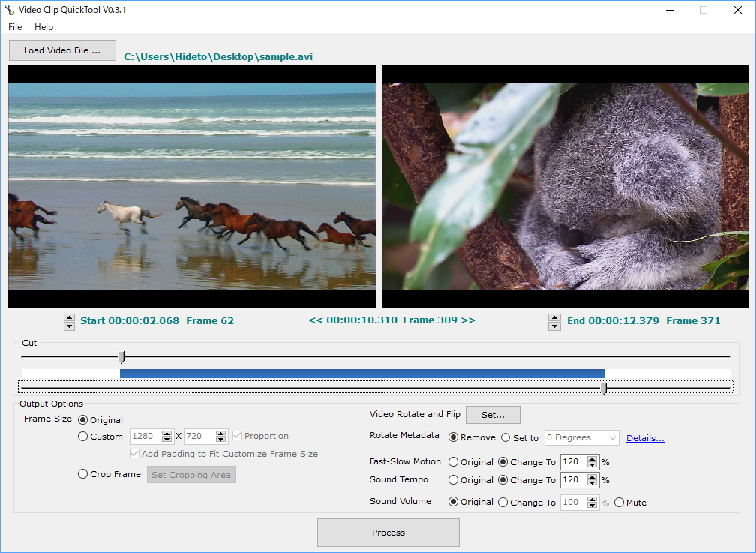The image size is (756, 553).
Task: Click the Set button for Video Rotate and Flip
Action: point(493,415)
